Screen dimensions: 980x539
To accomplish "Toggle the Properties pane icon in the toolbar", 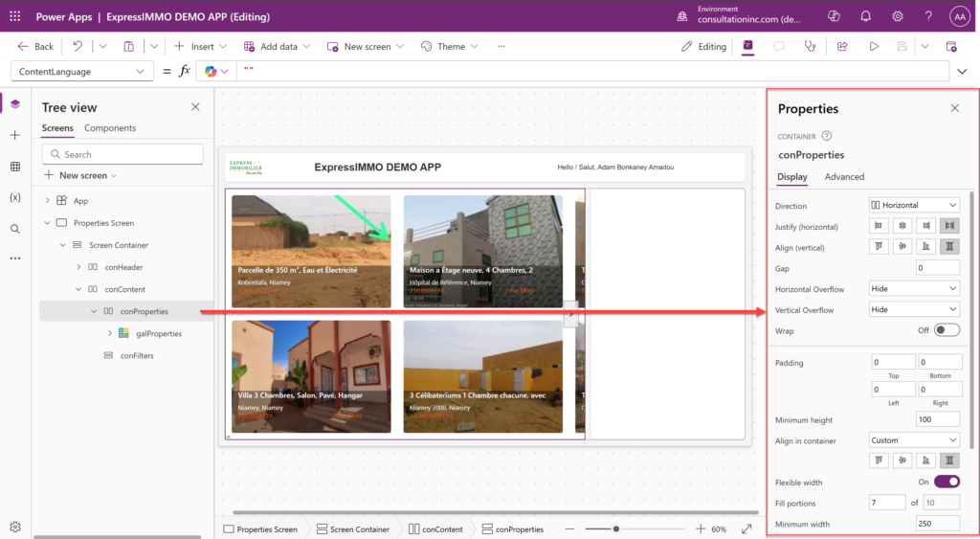I will 747,46.
